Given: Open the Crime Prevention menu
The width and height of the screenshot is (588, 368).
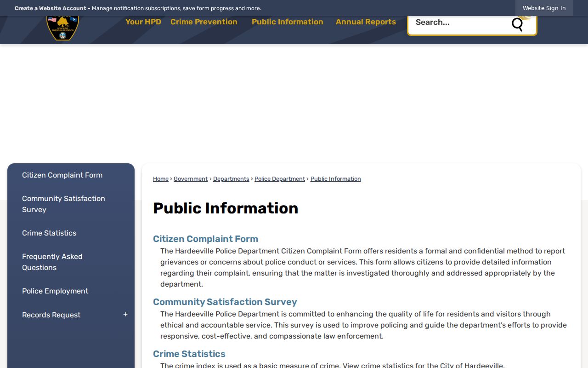Looking at the screenshot, I should point(204,22).
